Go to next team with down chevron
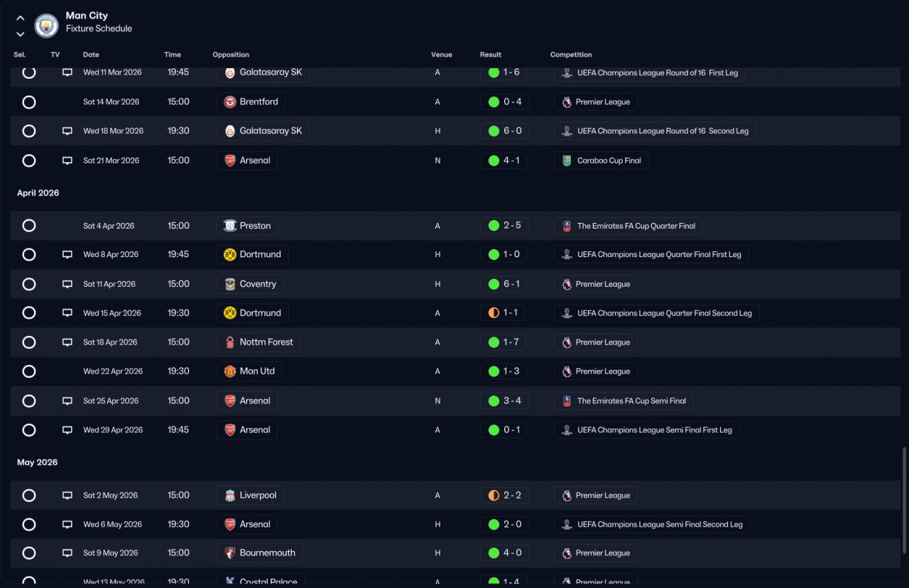 pos(20,34)
